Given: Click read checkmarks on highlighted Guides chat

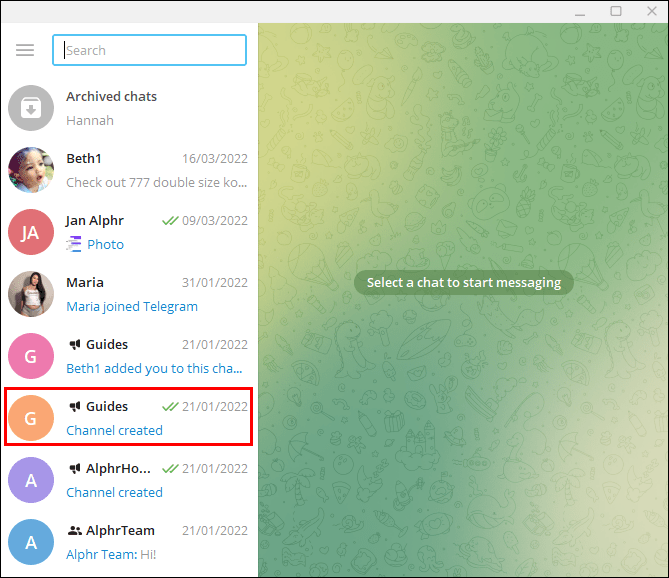Looking at the screenshot, I should (x=170, y=407).
